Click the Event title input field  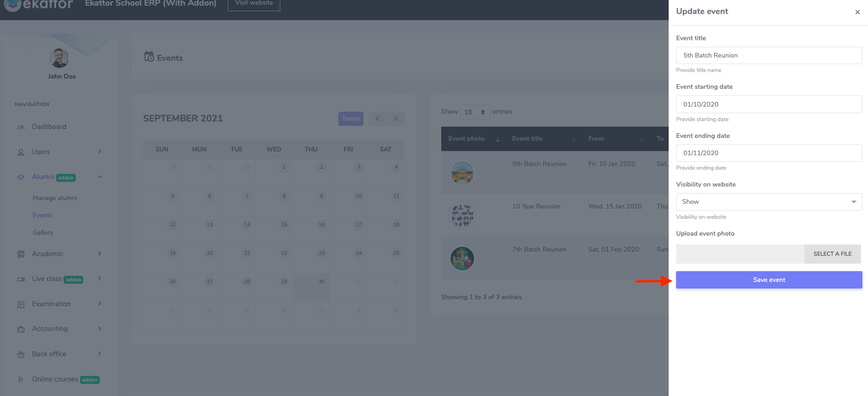[769, 56]
